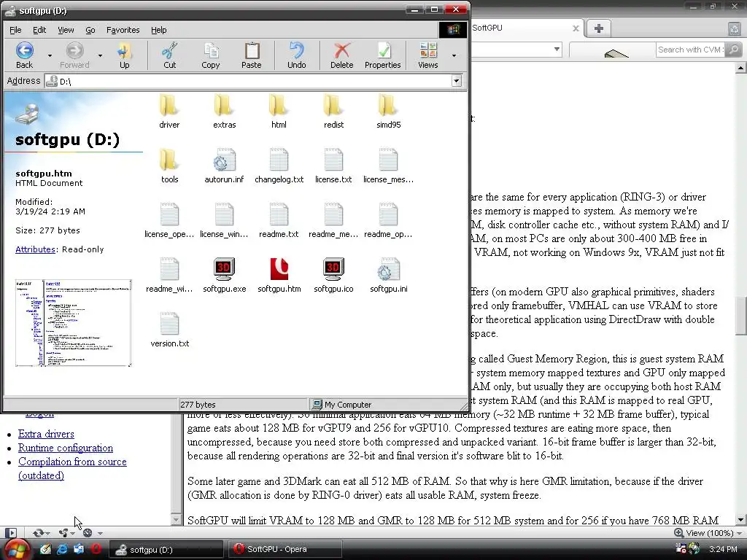Image resolution: width=747 pixels, height=560 pixels.
Task: Open the Opera View zoom dropdown
Action: pos(739,533)
